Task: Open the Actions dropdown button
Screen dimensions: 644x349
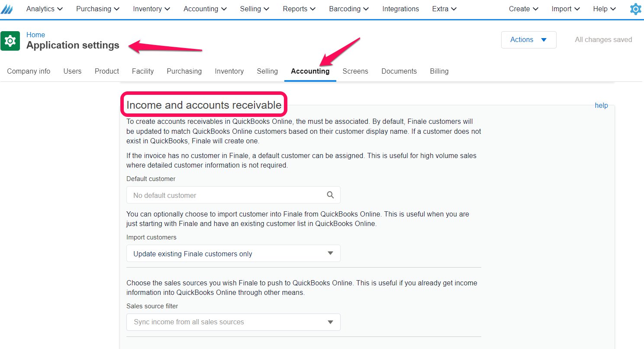Action: [x=528, y=39]
